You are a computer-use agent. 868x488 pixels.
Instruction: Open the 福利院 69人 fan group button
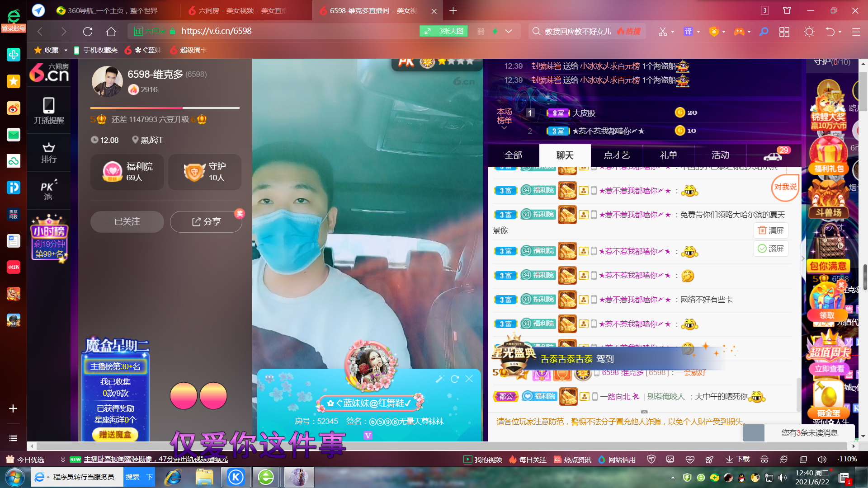(x=127, y=172)
